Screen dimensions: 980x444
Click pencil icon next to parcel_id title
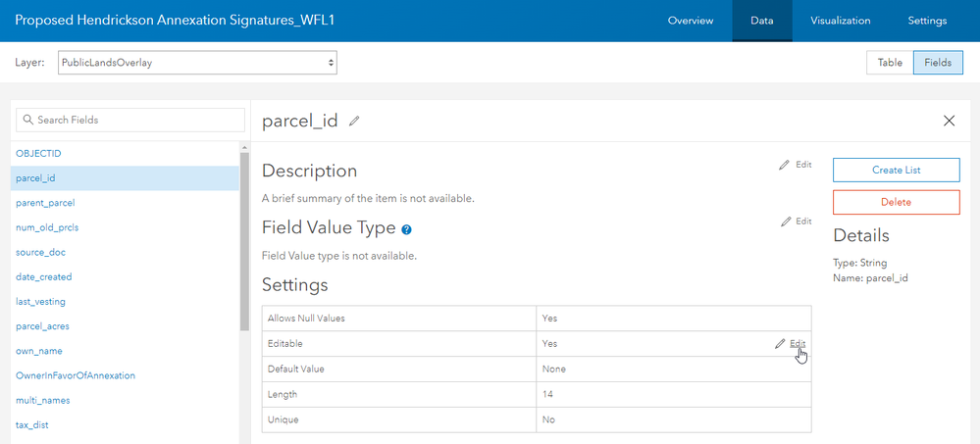click(x=354, y=121)
